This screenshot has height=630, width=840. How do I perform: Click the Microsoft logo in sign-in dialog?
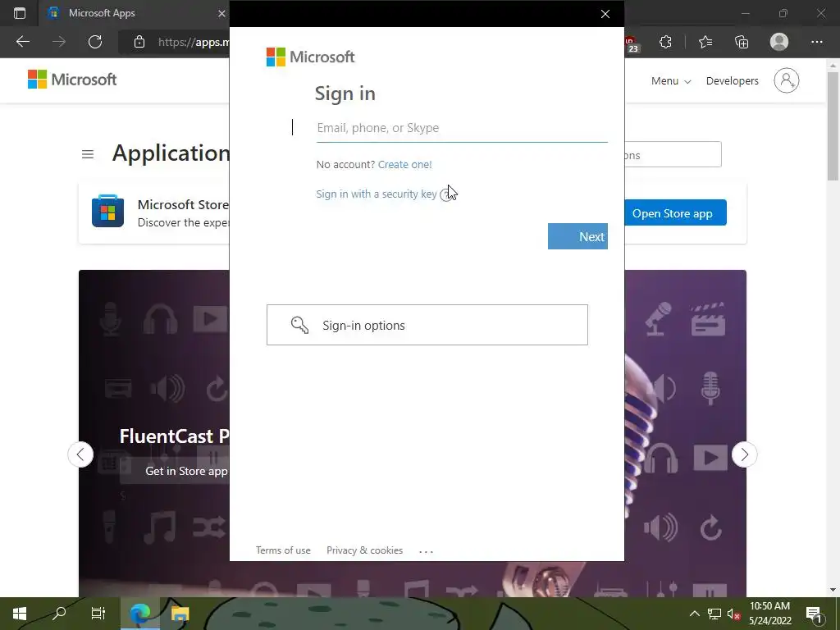[311, 57]
